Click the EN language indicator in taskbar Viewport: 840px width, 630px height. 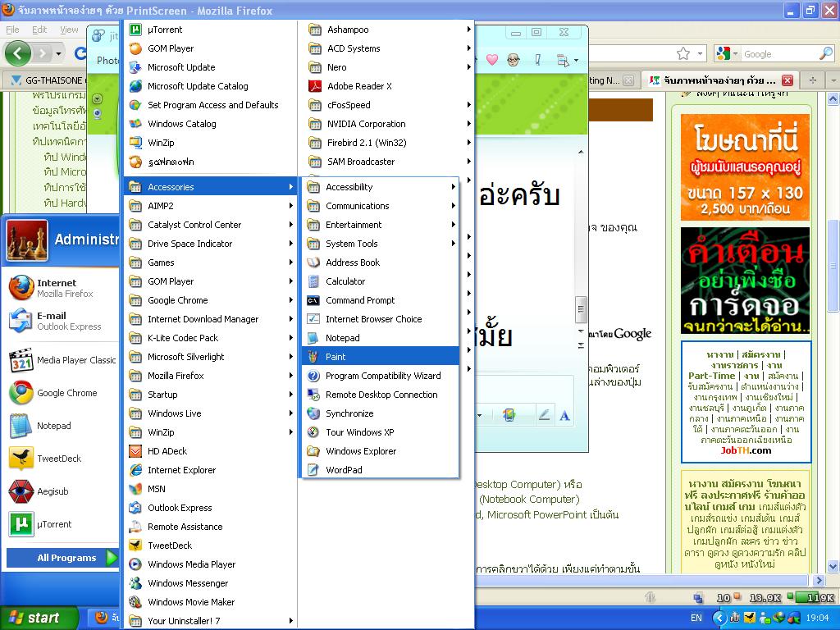pyautogui.click(x=696, y=618)
